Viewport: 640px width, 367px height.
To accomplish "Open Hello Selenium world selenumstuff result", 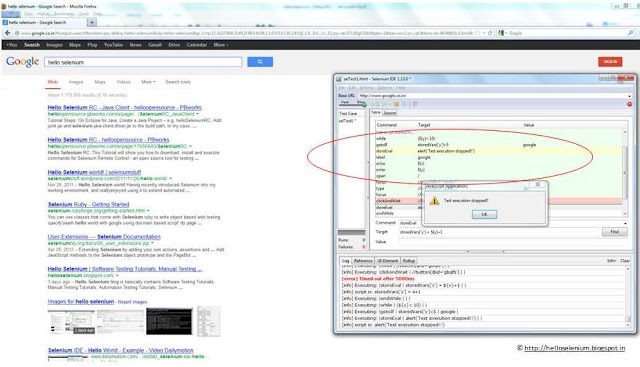I will pos(94,172).
